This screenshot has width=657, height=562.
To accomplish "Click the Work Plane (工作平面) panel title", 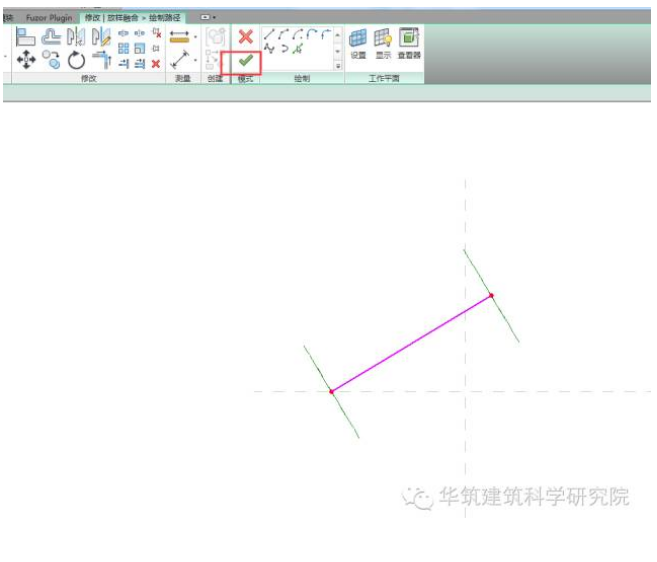I will coord(384,78).
